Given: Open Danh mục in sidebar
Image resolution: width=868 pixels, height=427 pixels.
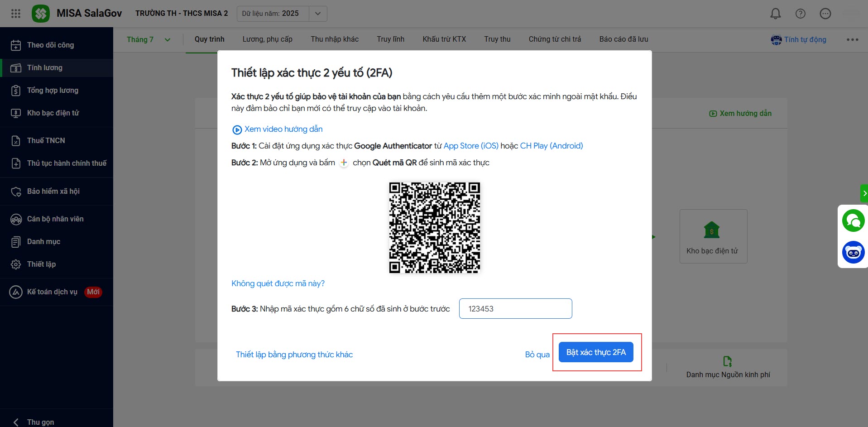Looking at the screenshot, I should [x=57, y=241].
